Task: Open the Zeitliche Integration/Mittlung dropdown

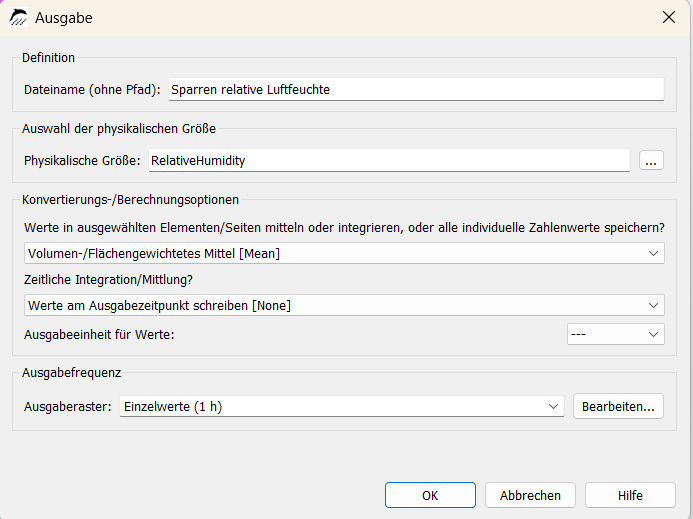Action: 344,305
